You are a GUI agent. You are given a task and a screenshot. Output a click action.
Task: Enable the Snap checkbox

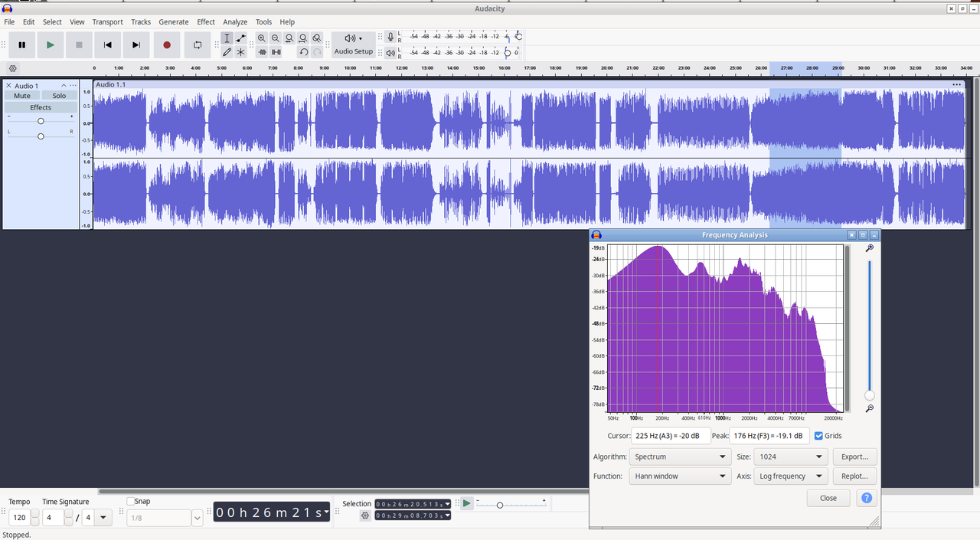[131, 501]
